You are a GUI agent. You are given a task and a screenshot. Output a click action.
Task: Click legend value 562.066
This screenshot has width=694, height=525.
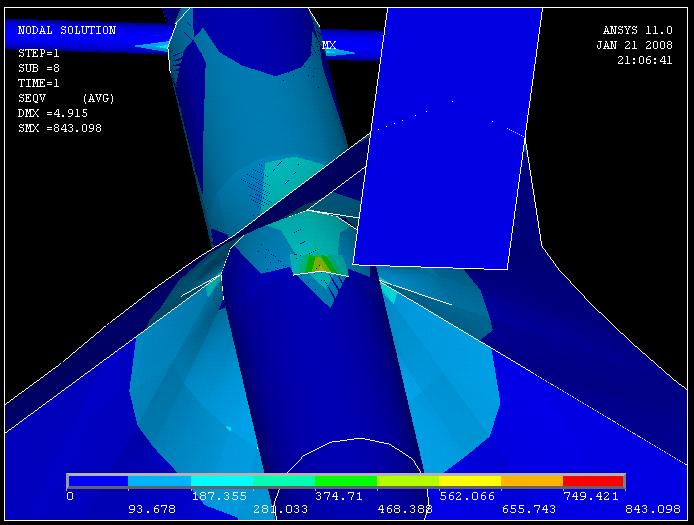pos(467,496)
